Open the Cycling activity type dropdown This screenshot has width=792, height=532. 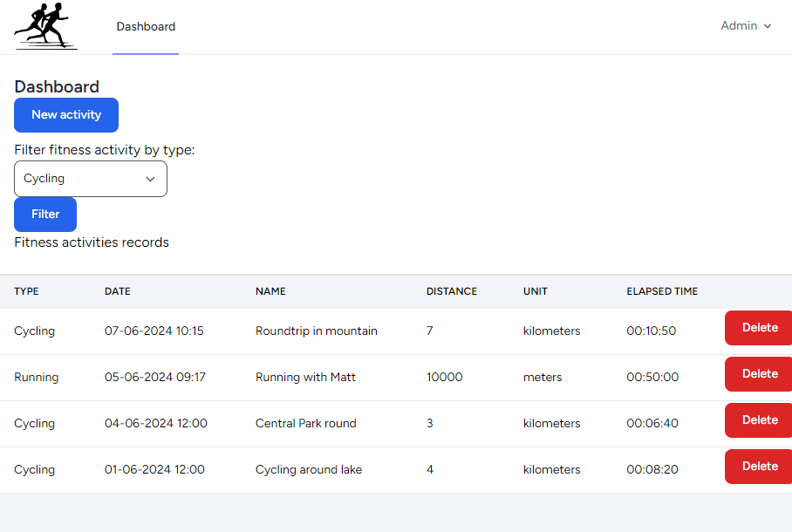pyautogui.click(x=90, y=179)
